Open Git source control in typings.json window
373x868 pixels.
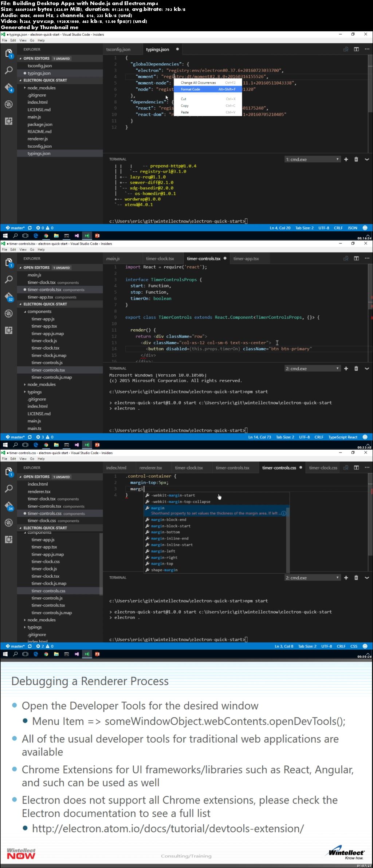pyautogui.click(x=8, y=87)
